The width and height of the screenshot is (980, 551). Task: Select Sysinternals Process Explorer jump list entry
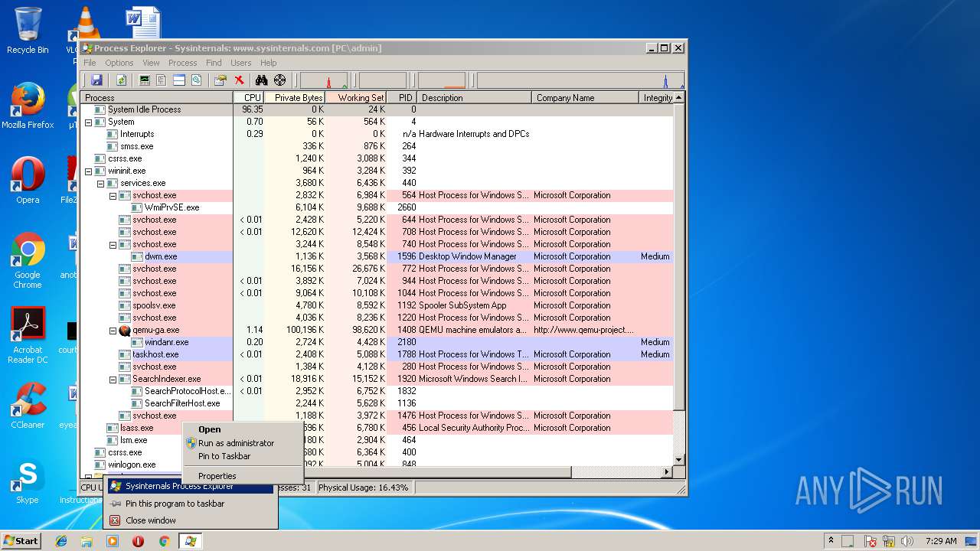(190, 487)
